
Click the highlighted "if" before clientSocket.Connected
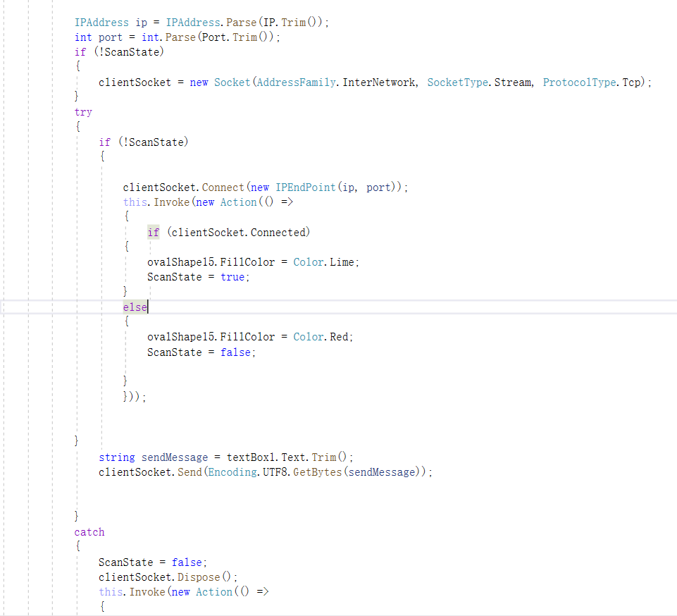pyautogui.click(x=153, y=233)
